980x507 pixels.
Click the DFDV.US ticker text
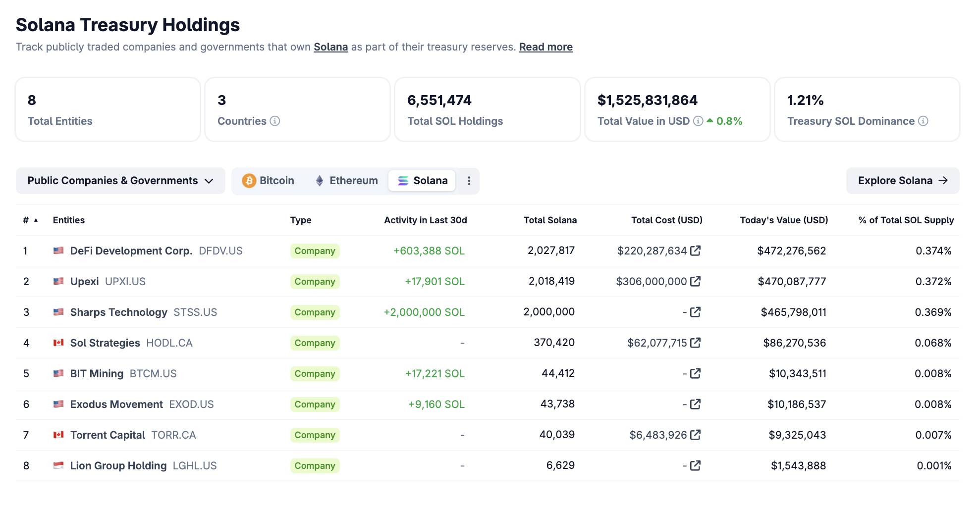tap(220, 251)
